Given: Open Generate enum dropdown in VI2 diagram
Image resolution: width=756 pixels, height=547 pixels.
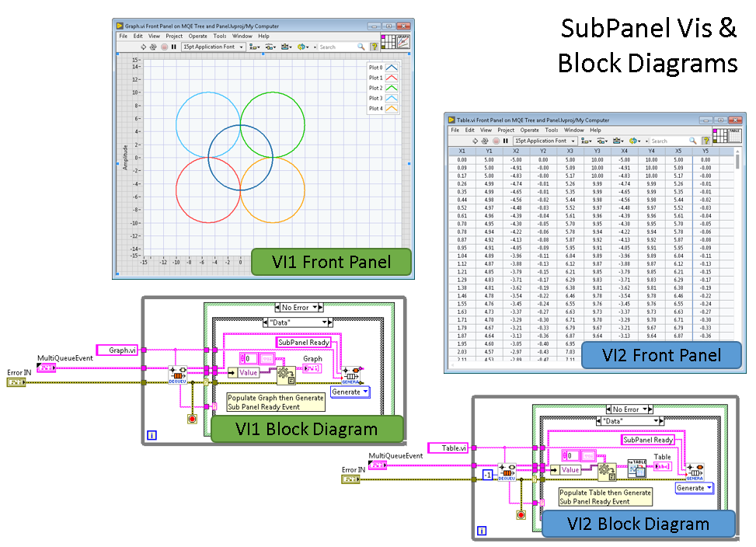Looking at the screenshot, I should click(695, 488).
